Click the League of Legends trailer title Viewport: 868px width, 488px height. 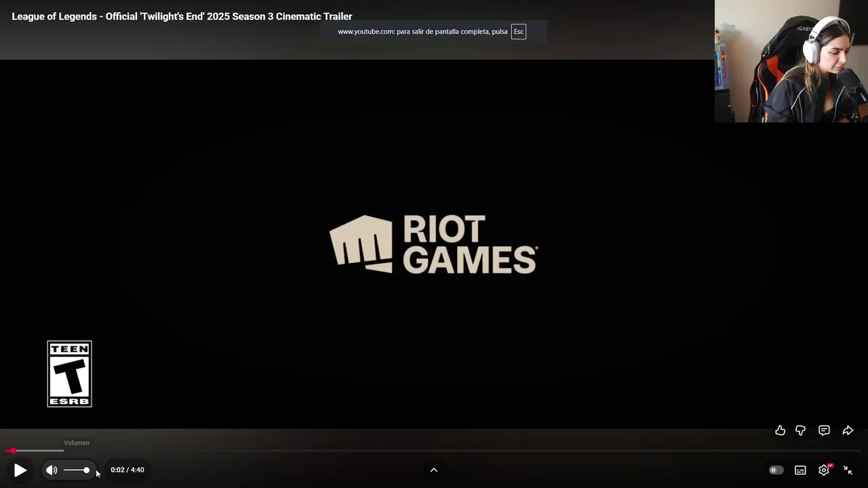(x=182, y=16)
